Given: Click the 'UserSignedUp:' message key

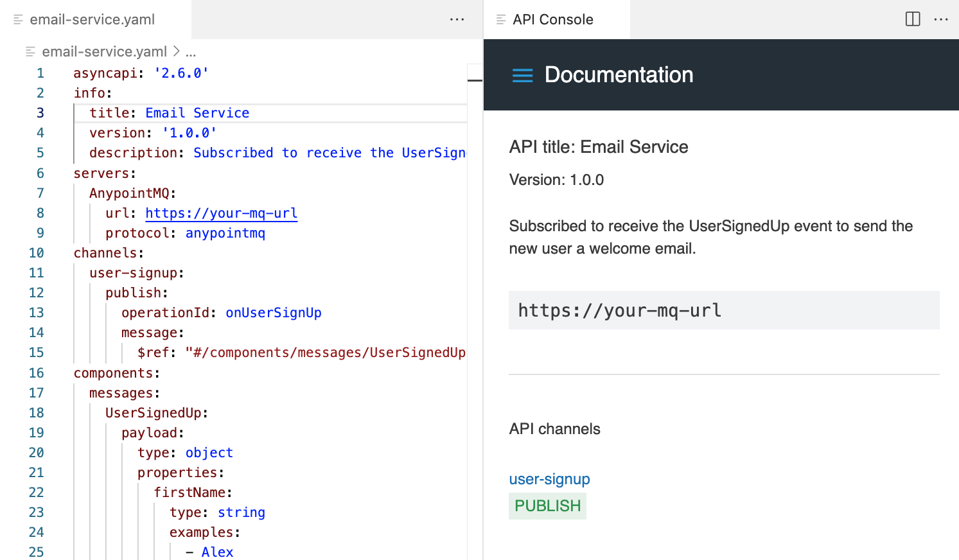Looking at the screenshot, I should tap(157, 413).
